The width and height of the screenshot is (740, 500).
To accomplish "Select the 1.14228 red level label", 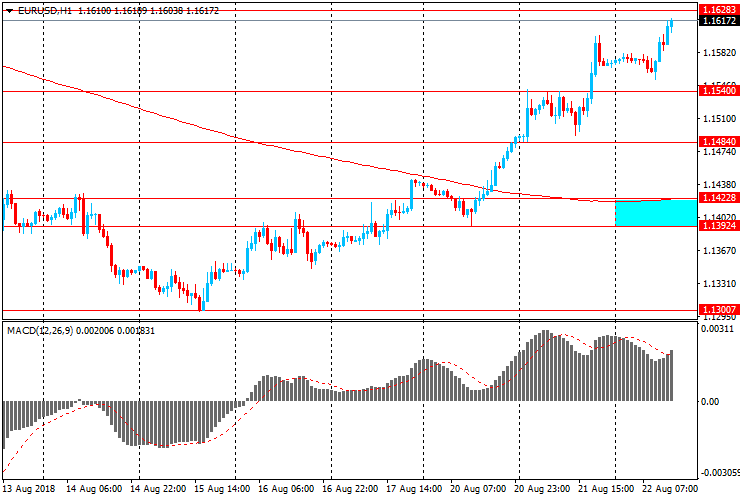I will (719, 198).
